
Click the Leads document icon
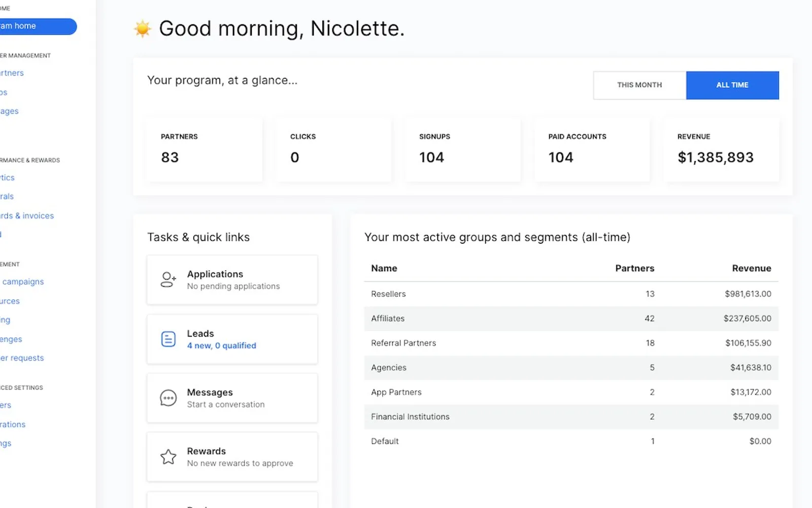pyautogui.click(x=168, y=339)
